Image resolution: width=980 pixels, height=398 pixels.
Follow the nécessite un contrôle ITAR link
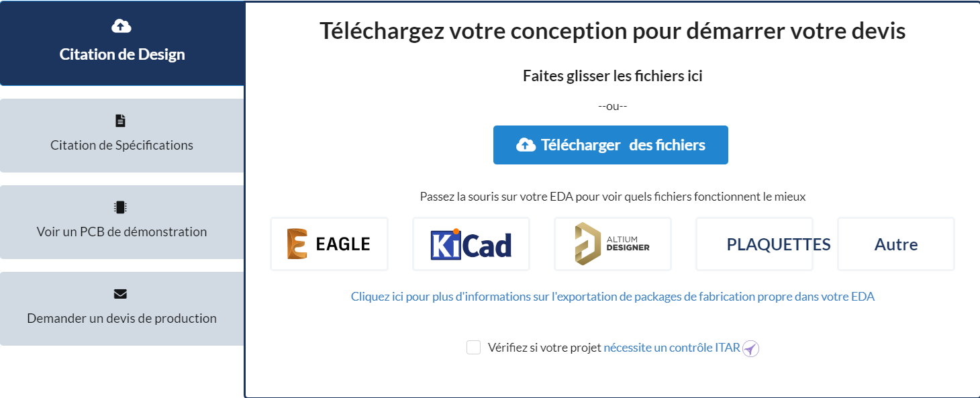pos(671,348)
